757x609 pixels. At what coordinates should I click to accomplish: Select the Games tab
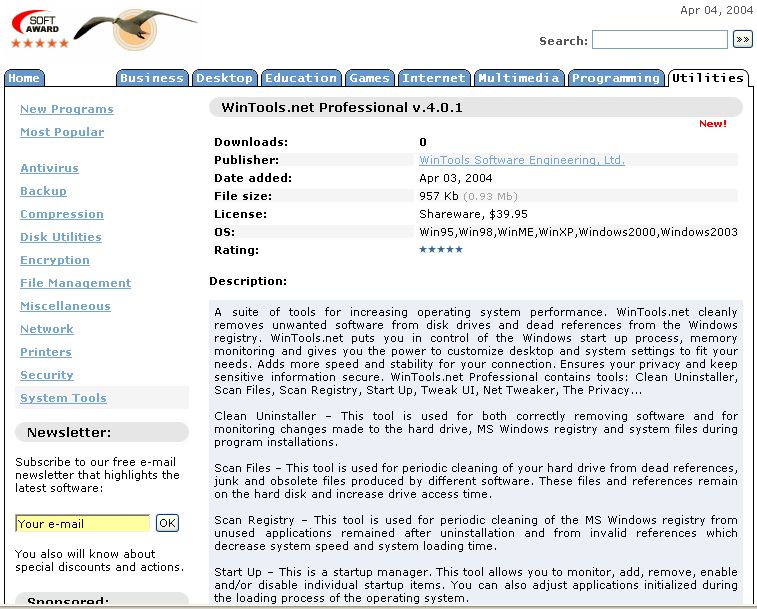coord(369,78)
